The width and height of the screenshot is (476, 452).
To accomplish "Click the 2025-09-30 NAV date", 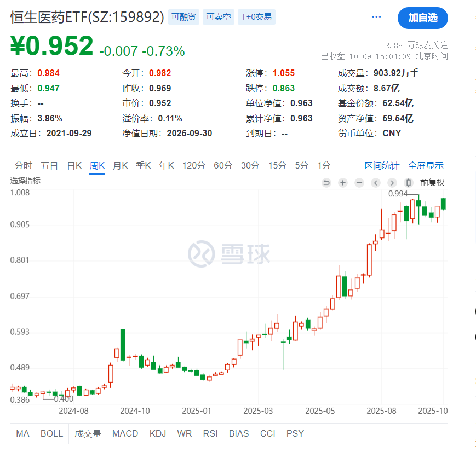I will (x=190, y=133).
